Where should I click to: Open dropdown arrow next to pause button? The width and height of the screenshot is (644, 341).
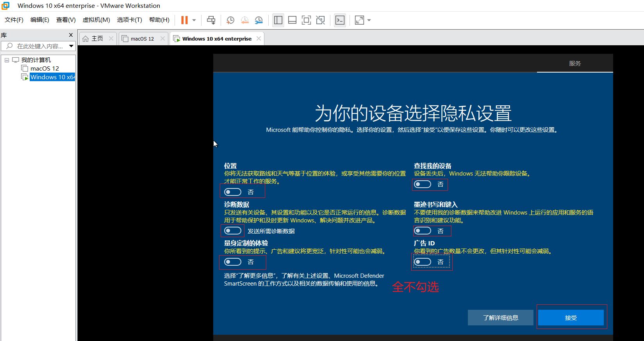194,20
